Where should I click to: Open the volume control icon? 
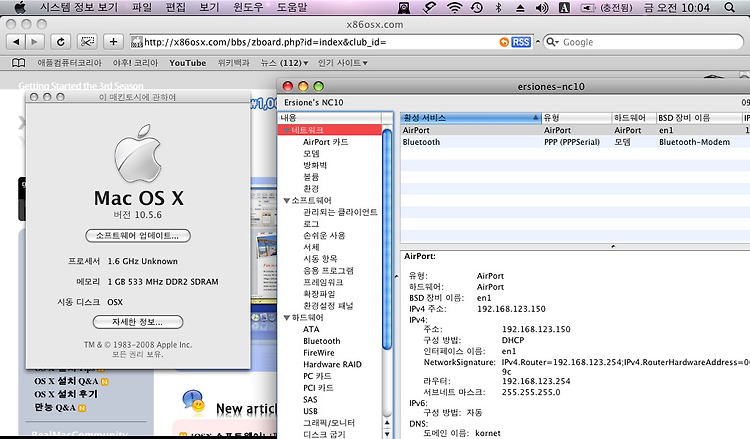click(541, 7)
